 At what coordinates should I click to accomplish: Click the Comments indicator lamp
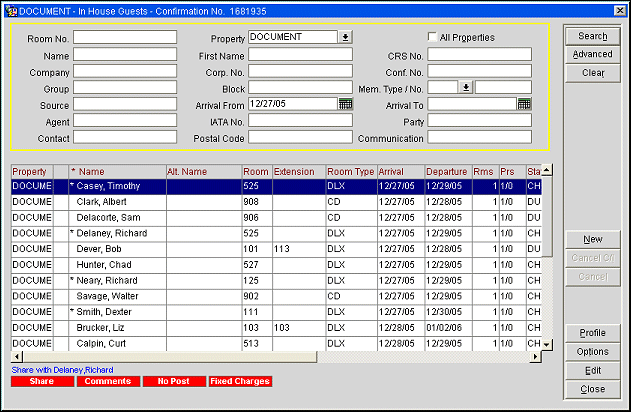[107, 381]
